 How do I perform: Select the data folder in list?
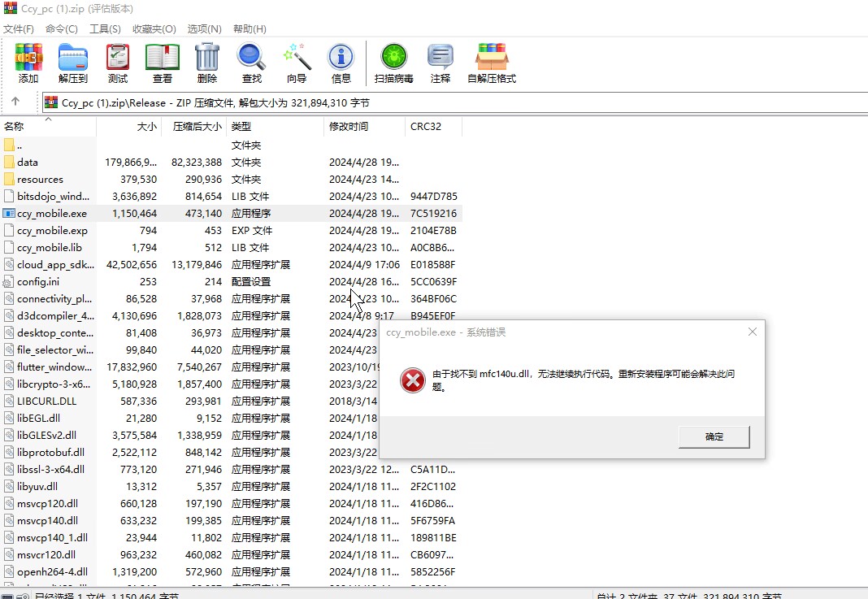point(28,163)
